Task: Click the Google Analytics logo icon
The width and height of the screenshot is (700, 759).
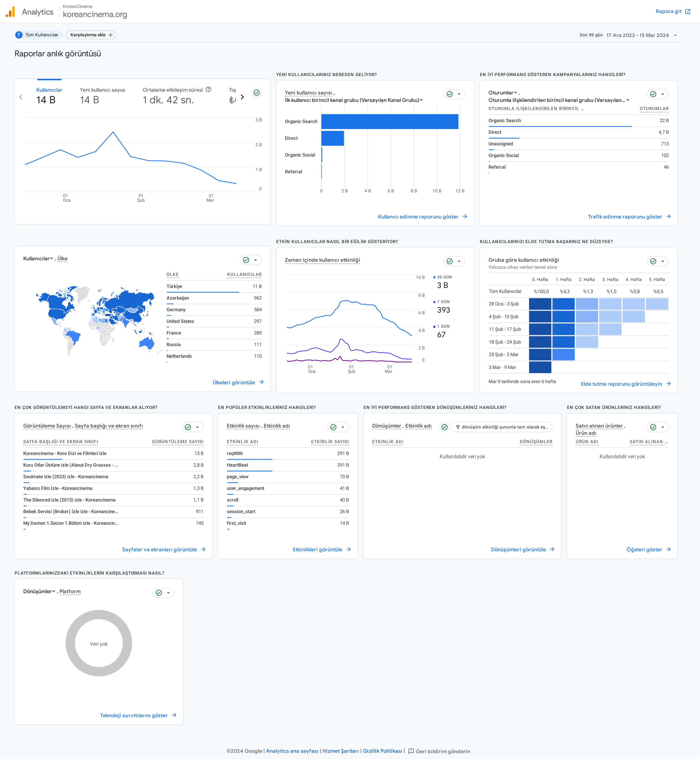Action: 11,12
